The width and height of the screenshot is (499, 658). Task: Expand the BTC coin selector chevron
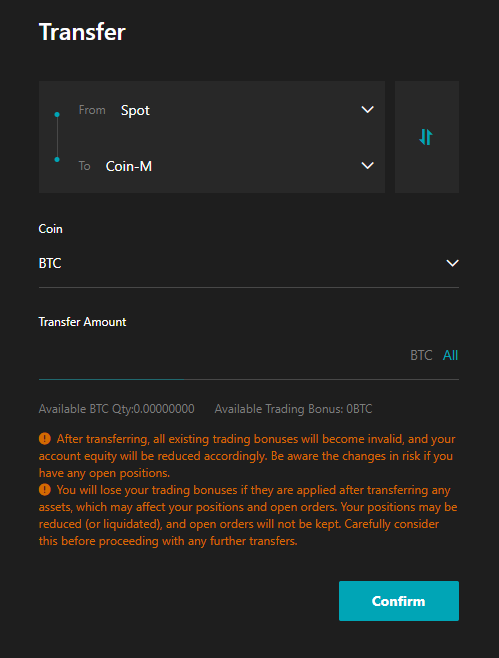(452, 263)
